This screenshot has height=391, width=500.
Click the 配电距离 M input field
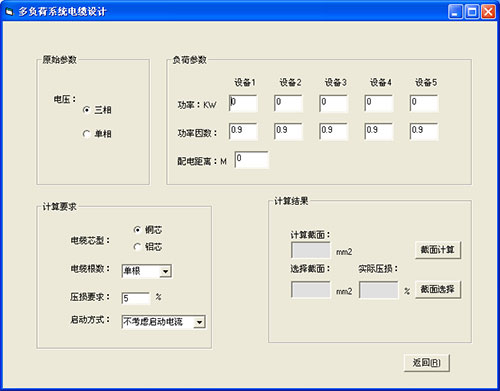tap(252, 160)
